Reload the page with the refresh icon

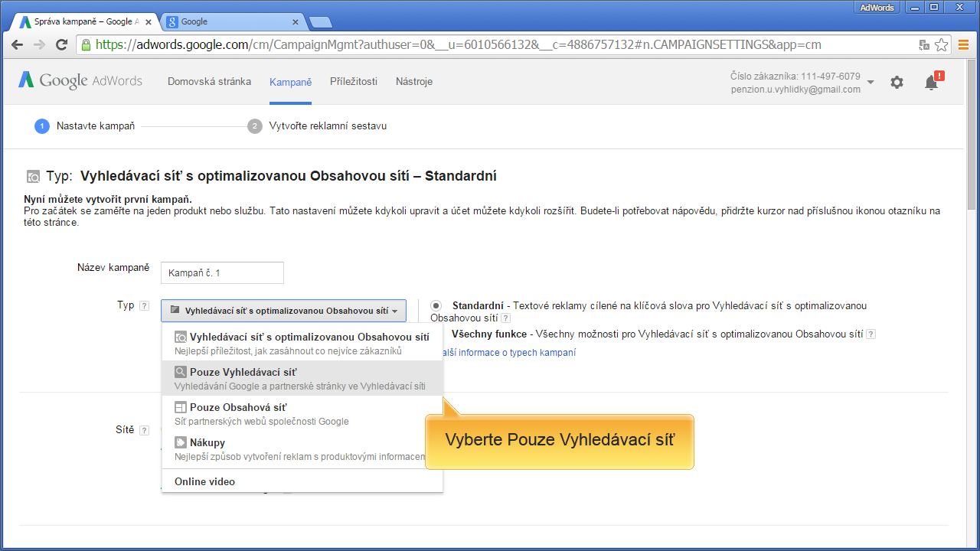tap(62, 44)
